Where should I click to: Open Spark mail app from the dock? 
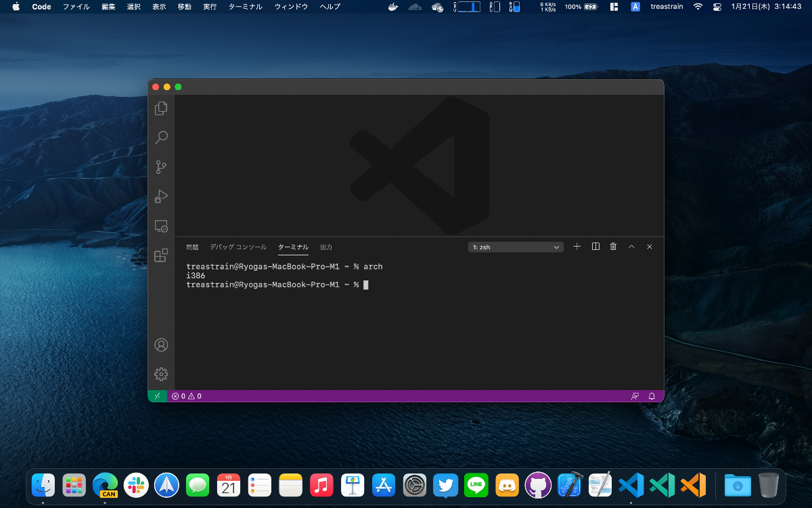click(x=166, y=484)
